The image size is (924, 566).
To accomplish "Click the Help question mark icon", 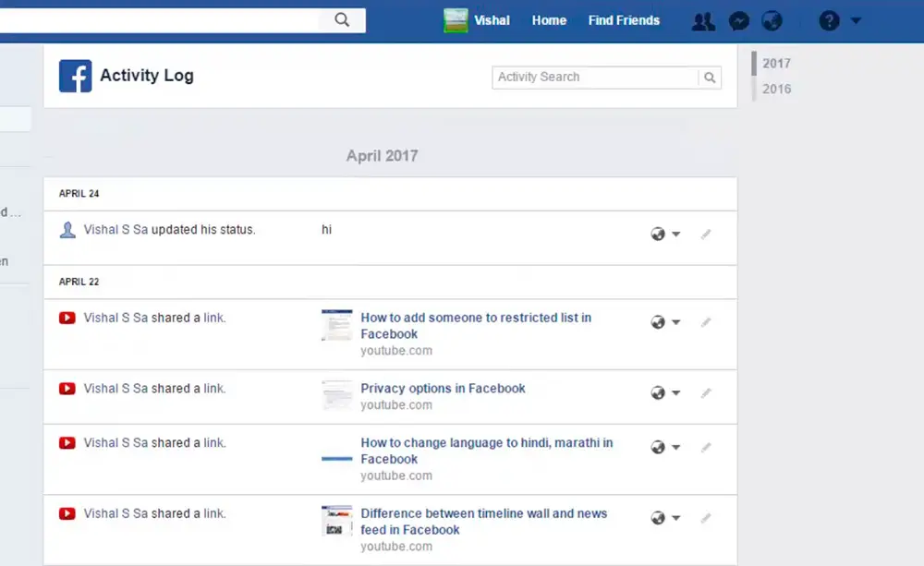I will (829, 20).
